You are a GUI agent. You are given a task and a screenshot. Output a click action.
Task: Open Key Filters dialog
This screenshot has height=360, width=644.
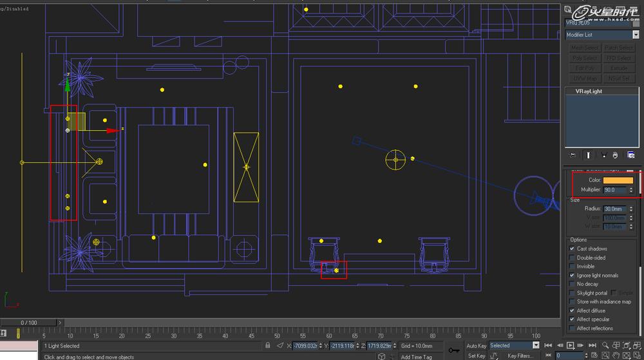point(520,356)
